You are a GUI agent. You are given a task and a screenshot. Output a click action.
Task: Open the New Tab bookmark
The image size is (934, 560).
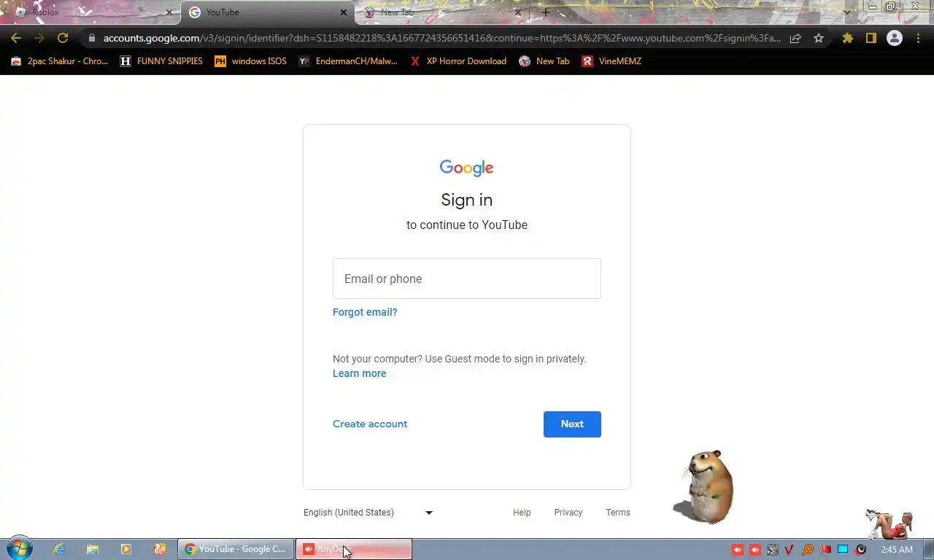click(544, 61)
